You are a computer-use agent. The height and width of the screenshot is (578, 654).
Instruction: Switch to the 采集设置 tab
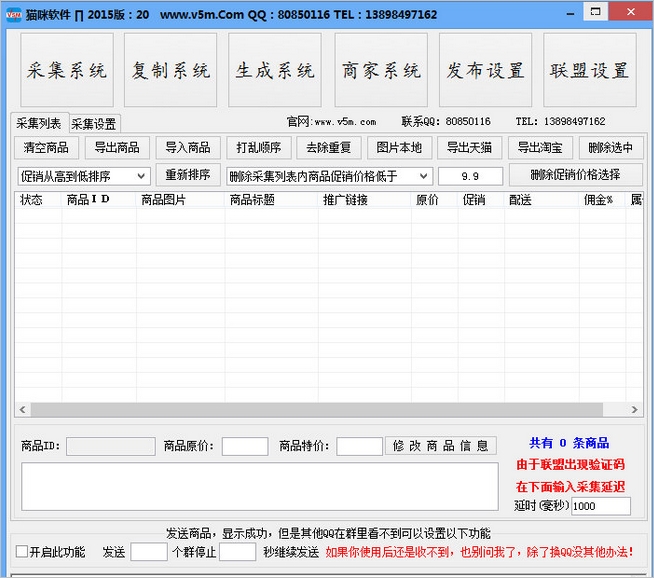tap(94, 124)
